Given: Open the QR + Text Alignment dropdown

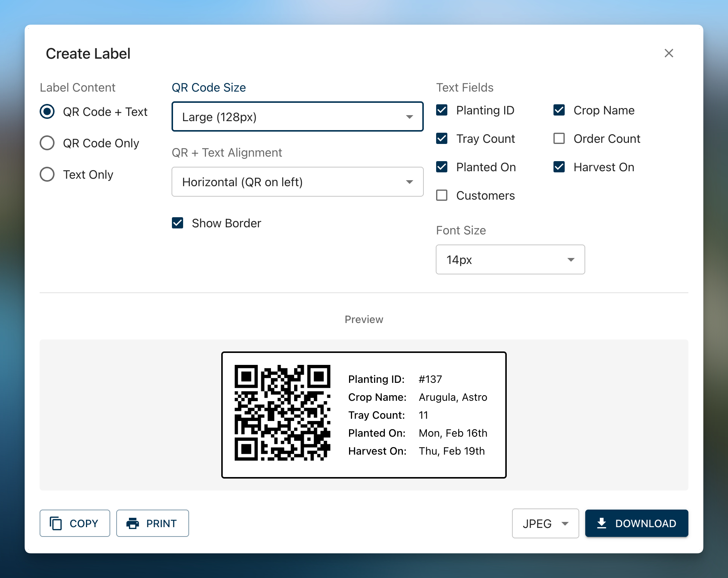Looking at the screenshot, I should tap(297, 182).
